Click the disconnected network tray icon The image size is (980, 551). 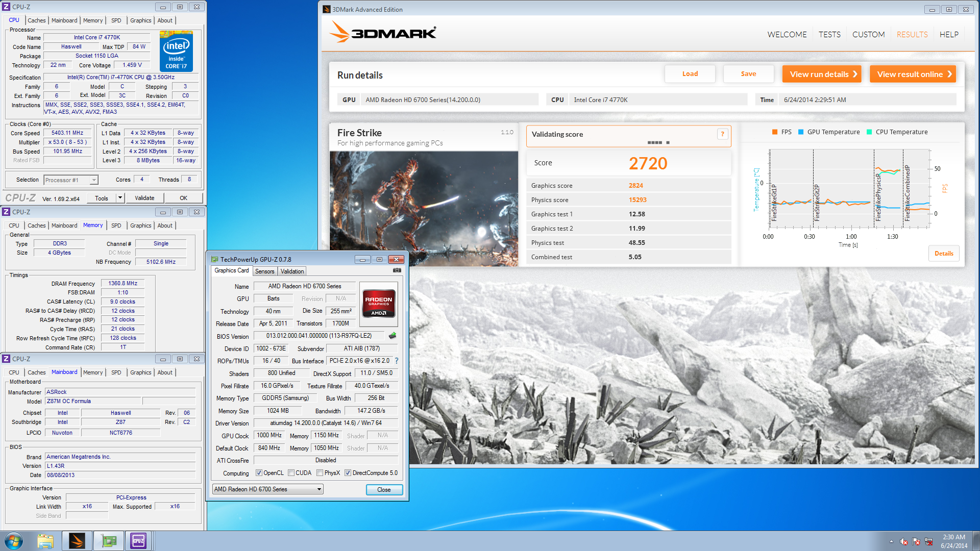coord(928,542)
